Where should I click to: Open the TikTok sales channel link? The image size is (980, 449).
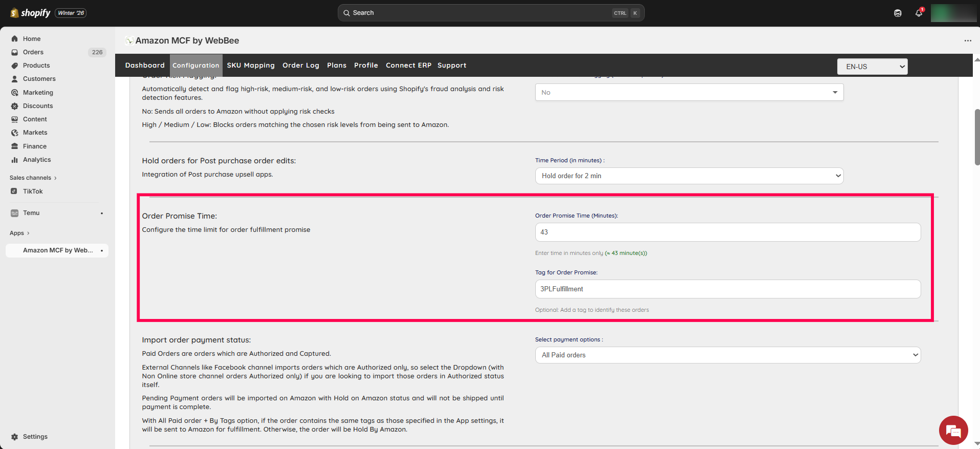click(33, 191)
